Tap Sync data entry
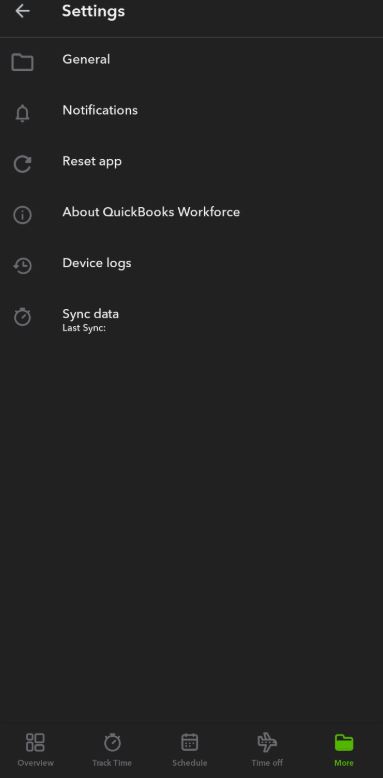This screenshot has height=778, width=383. 192,317
